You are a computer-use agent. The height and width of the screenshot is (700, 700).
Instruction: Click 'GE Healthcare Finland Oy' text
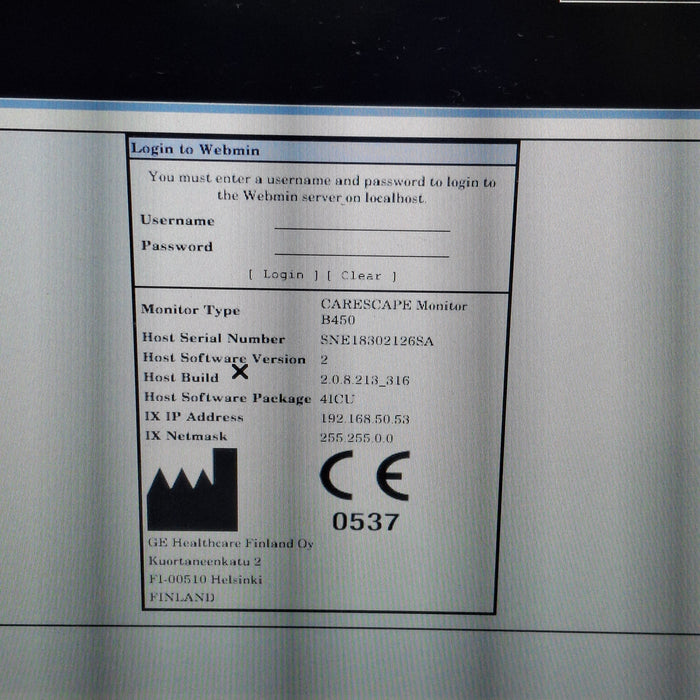[x=231, y=543]
